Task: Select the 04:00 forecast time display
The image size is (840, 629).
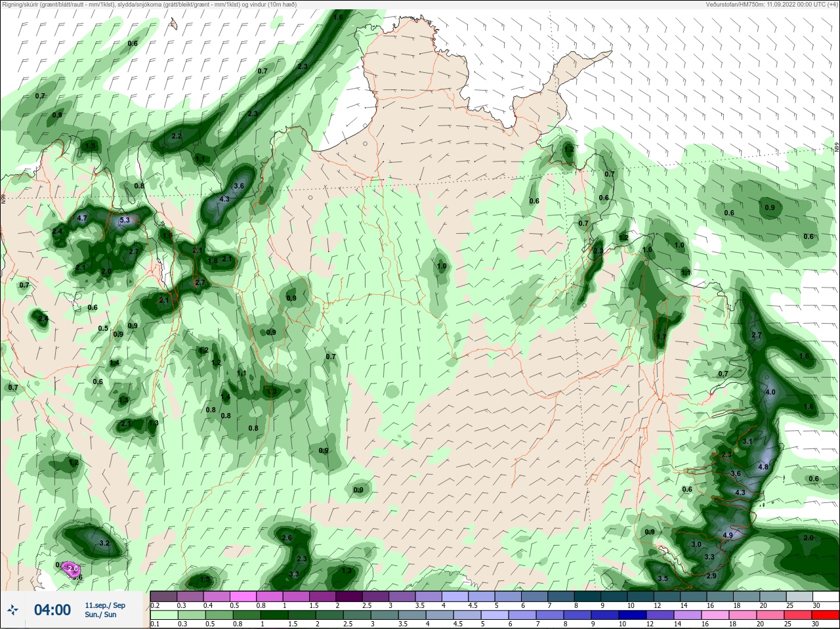Action: (52, 610)
